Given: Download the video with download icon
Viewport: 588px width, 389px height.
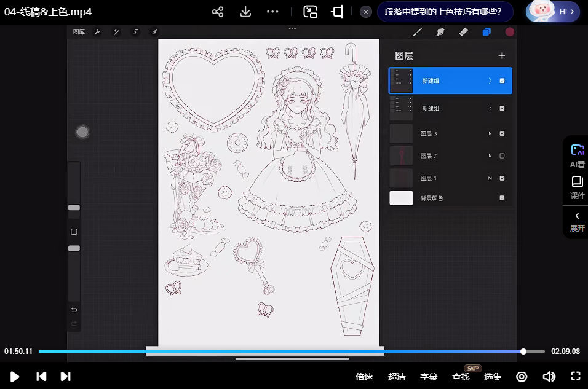Looking at the screenshot, I should [245, 12].
